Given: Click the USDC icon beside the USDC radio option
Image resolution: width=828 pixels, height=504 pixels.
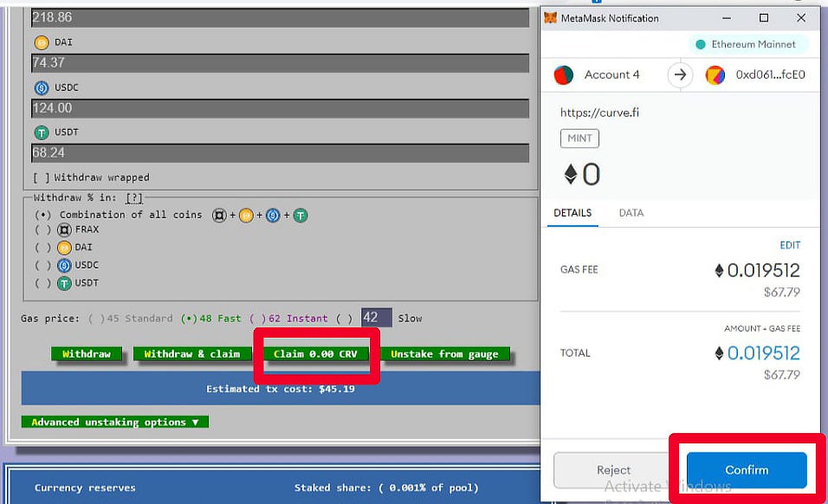Looking at the screenshot, I should pos(64,266).
